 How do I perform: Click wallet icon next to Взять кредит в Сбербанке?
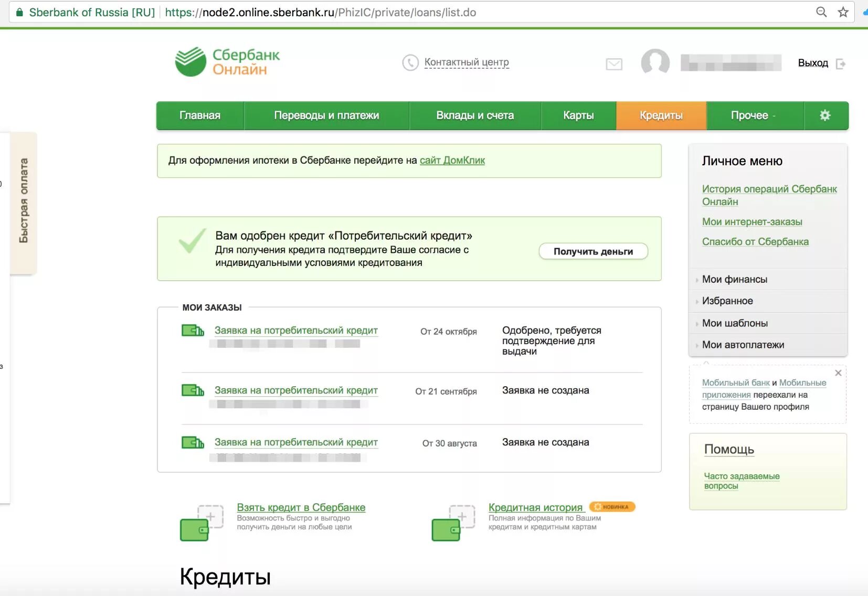(x=202, y=523)
